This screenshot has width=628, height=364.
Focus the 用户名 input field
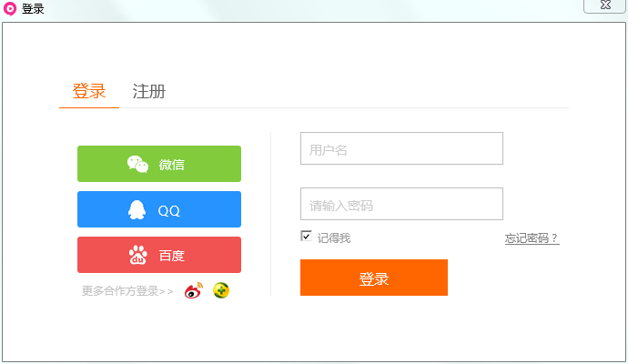[x=401, y=149]
